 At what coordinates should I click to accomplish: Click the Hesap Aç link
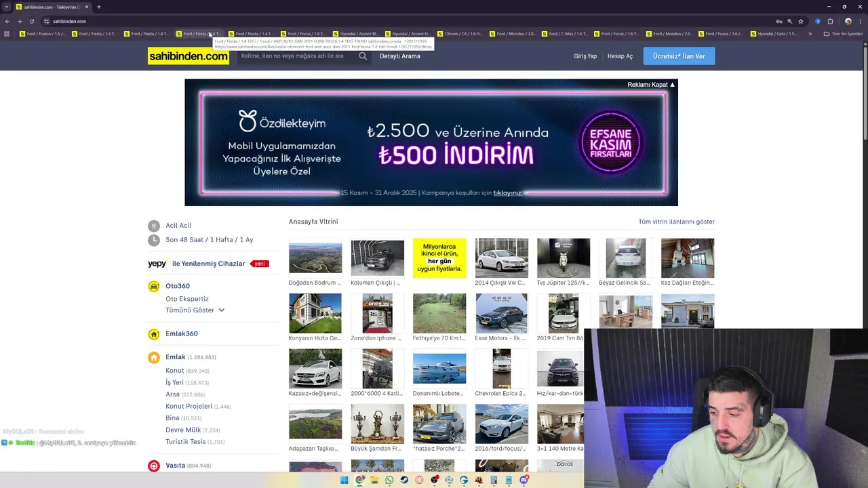[x=620, y=56]
